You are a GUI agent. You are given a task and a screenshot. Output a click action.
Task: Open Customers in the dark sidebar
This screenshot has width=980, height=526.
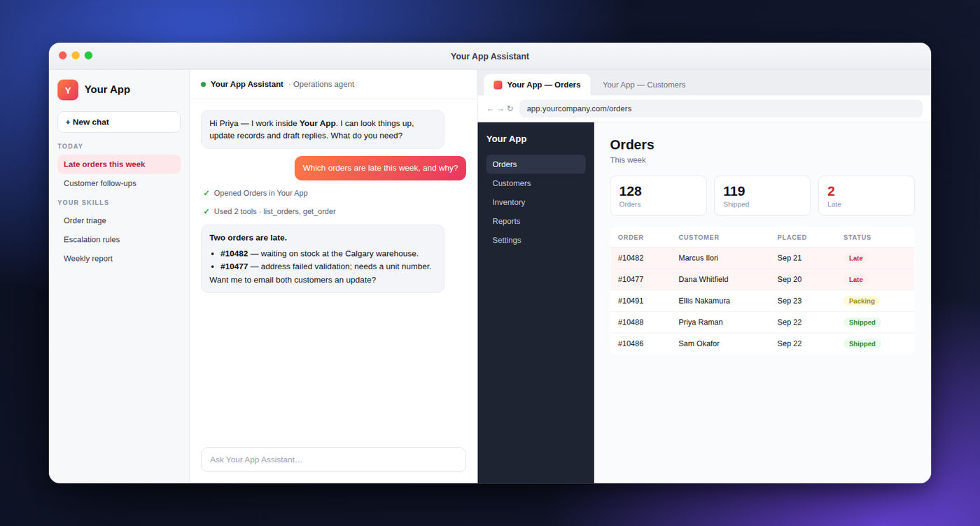click(x=536, y=183)
